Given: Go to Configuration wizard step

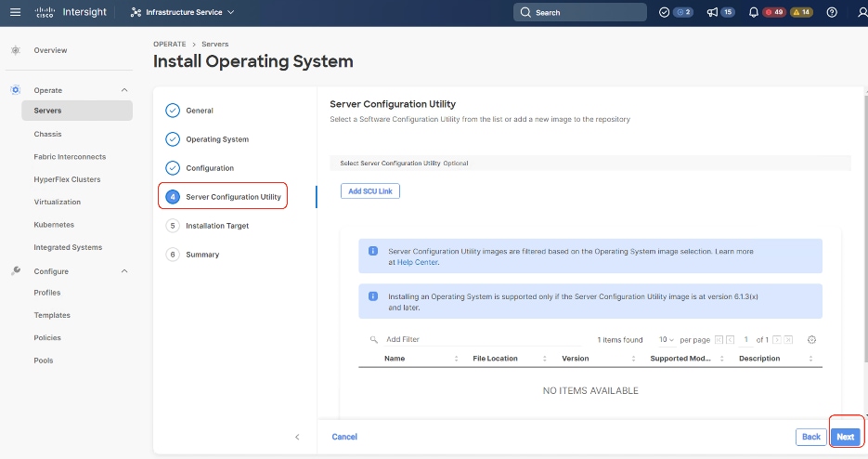Looking at the screenshot, I should click(200, 168).
